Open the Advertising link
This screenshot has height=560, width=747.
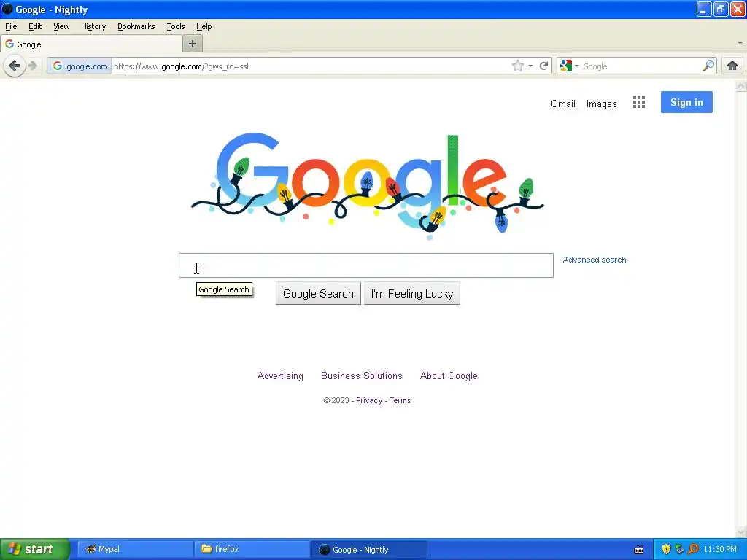pos(280,376)
